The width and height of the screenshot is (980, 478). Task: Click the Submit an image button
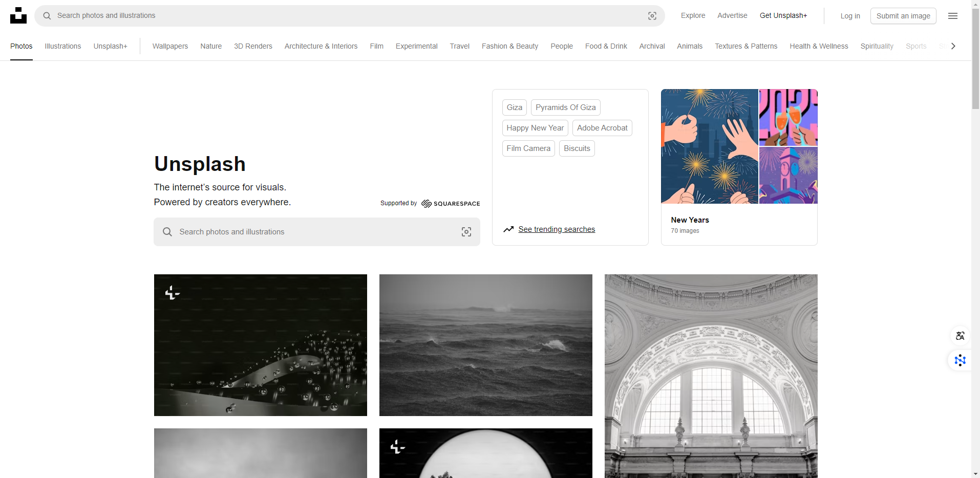point(903,16)
